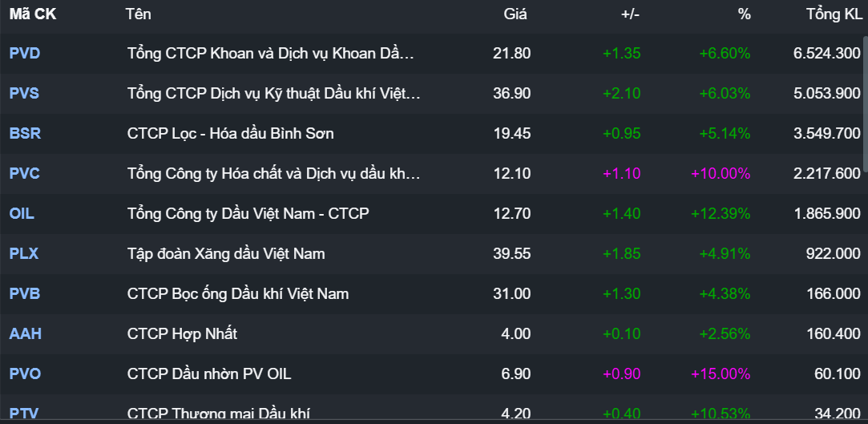Image resolution: width=868 pixels, height=424 pixels.
Task: Open the PVB ticker link
Action: coord(25,294)
